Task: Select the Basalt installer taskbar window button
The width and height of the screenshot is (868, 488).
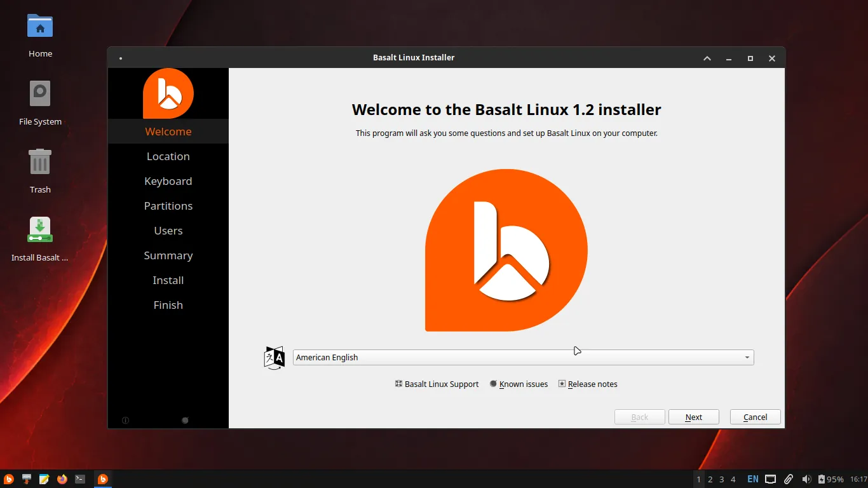Action: (x=103, y=479)
